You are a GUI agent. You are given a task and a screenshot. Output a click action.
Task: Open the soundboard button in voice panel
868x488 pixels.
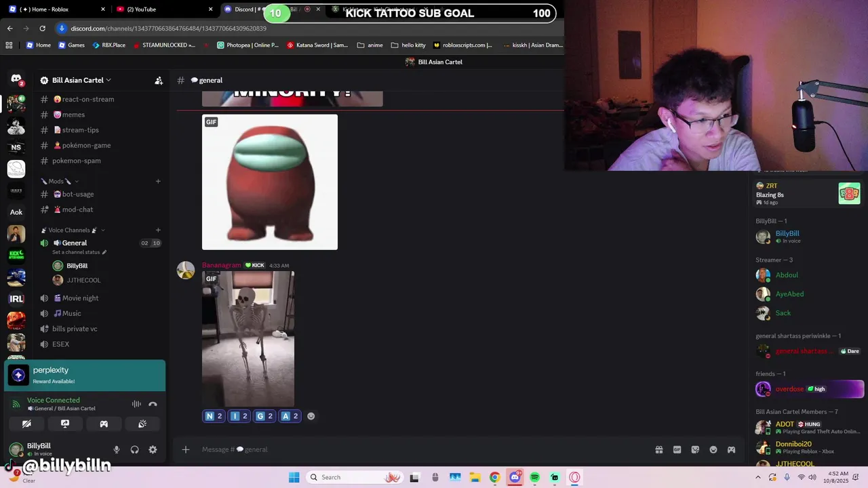point(142,424)
